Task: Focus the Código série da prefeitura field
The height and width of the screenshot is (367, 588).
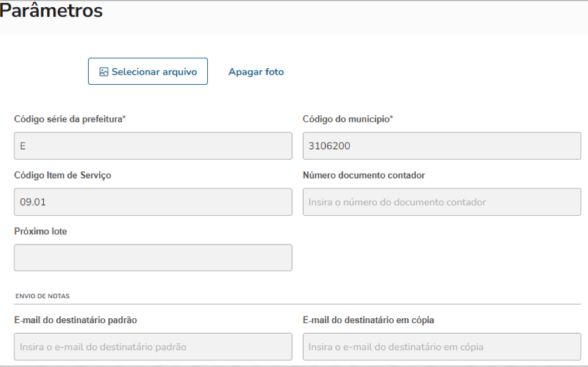Action: (x=153, y=146)
